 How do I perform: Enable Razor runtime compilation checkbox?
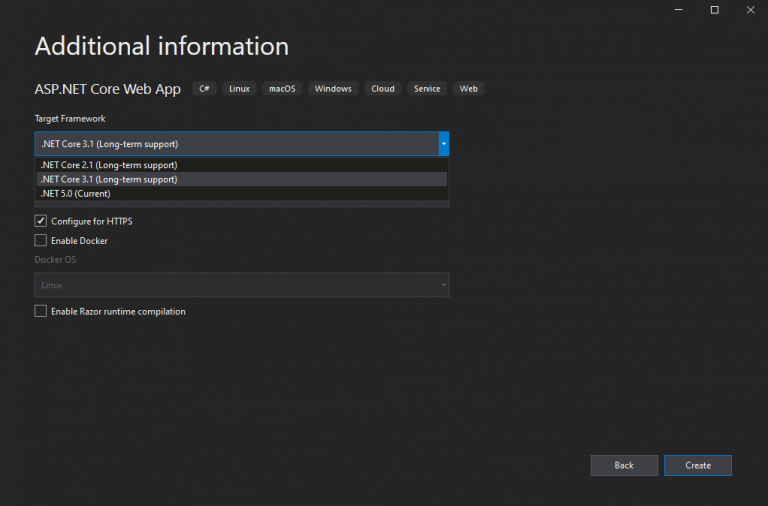coord(41,311)
